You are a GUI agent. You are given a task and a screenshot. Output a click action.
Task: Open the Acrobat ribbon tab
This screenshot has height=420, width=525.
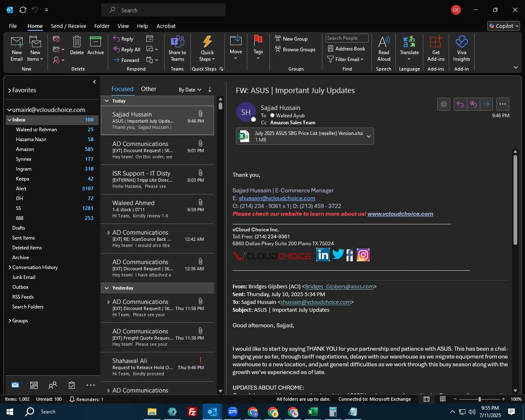[166, 26]
